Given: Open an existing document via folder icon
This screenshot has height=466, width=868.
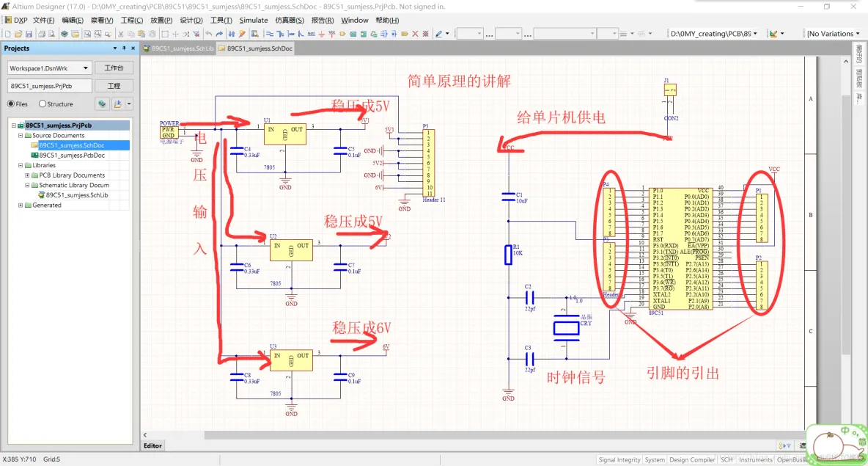Looking at the screenshot, I should (18, 34).
